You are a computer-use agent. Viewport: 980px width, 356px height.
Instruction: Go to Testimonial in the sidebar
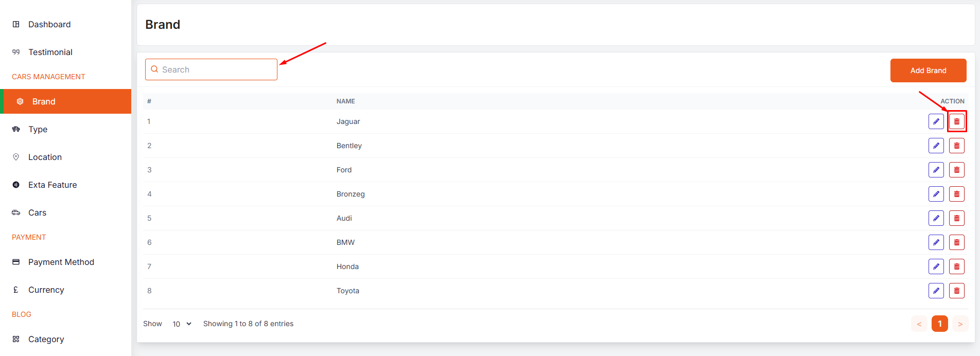(x=50, y=52)
